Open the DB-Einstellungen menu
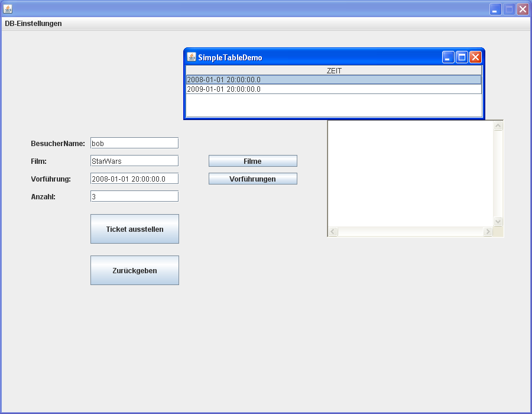532x414 pixels. tap(33, 24)
